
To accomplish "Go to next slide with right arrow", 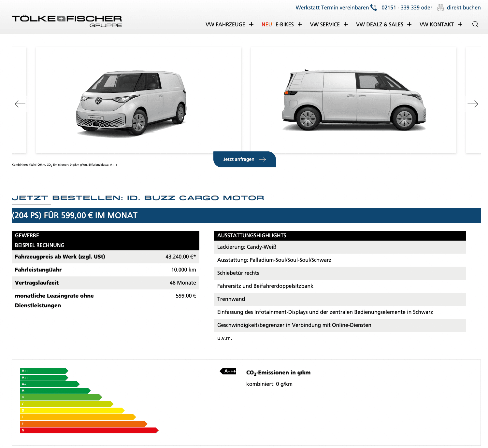I will [x=473, y=104].
